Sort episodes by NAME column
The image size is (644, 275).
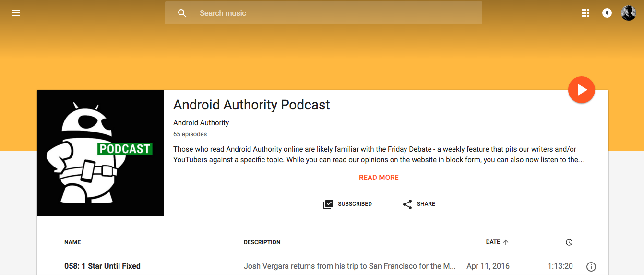point(72,242)
